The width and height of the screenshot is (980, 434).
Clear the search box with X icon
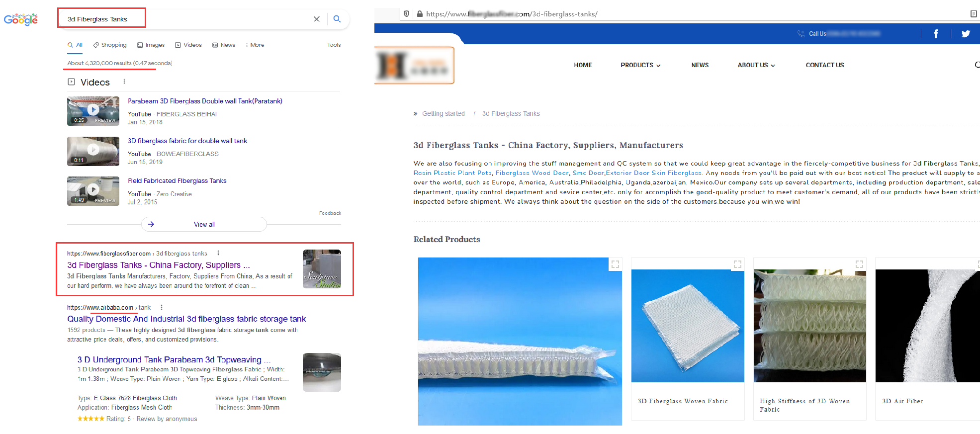317,19
